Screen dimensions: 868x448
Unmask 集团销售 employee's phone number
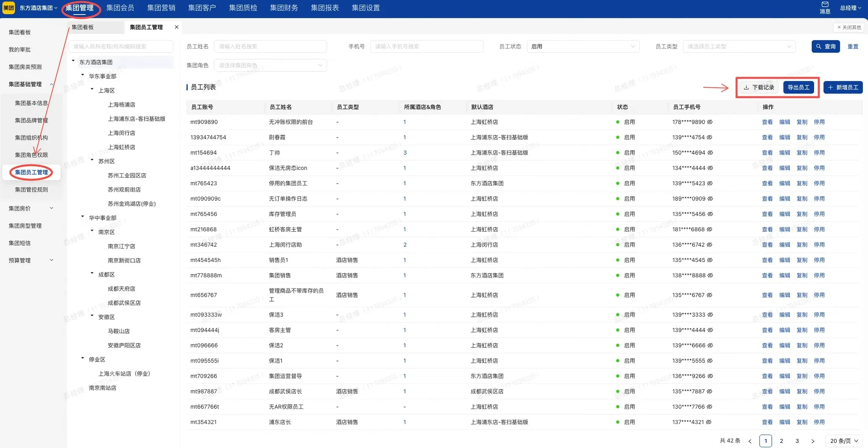(710, 275)
